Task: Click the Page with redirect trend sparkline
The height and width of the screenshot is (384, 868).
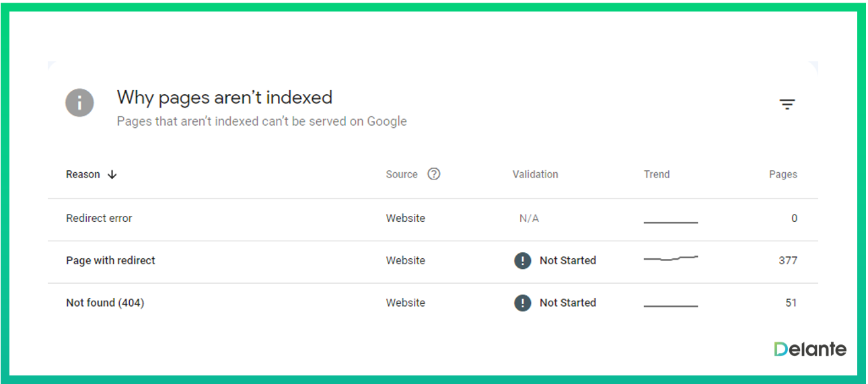Action: coord(670,258)
